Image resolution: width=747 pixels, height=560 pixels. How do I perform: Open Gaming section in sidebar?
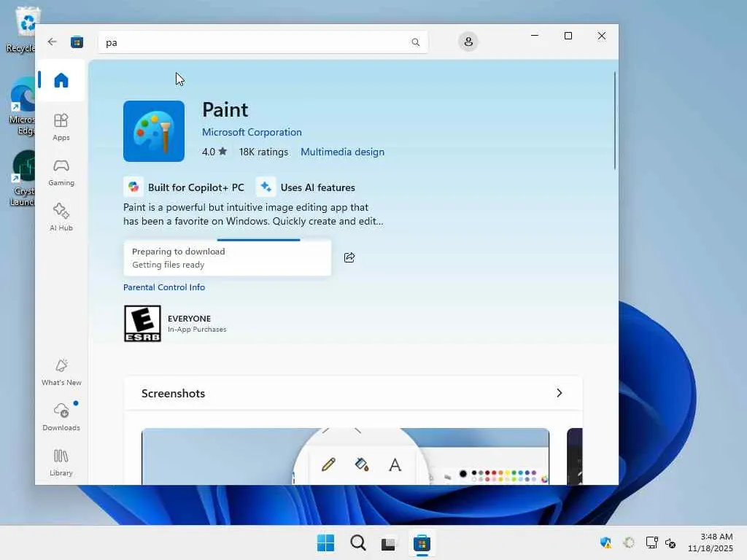point(61,172)
